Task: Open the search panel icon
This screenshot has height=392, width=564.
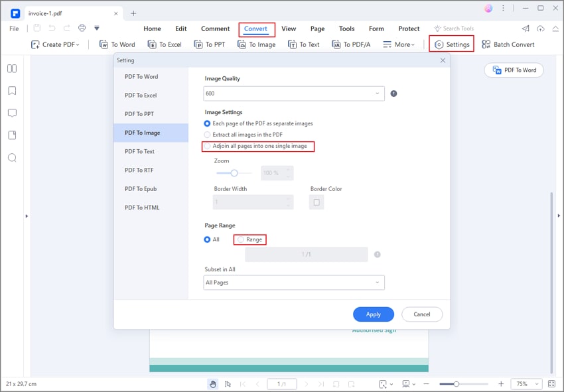Action: [x=12, y=157]
